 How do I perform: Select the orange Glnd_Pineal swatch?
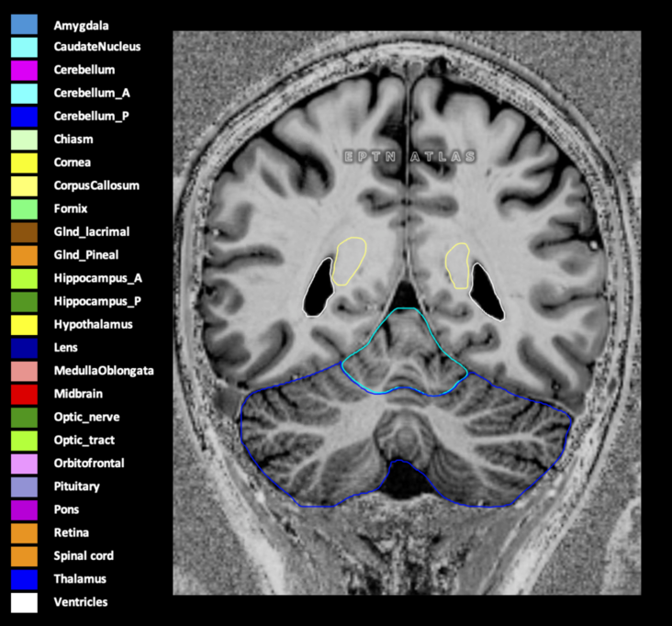24,255
